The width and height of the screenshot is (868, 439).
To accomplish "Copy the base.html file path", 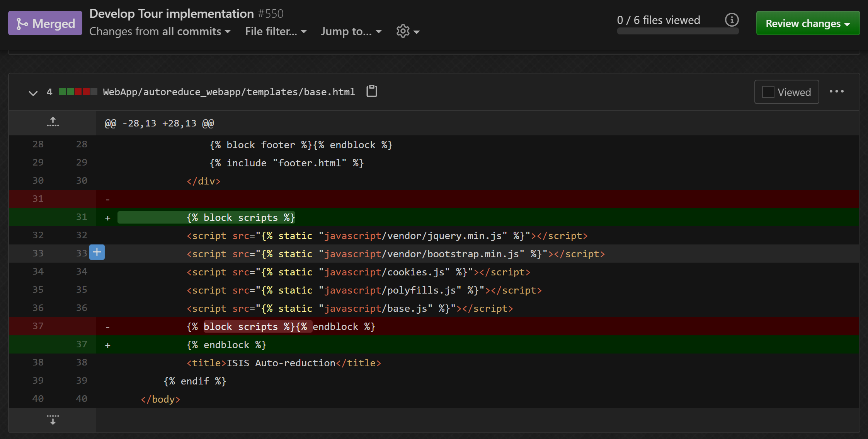I will click(x=371, y=92).
